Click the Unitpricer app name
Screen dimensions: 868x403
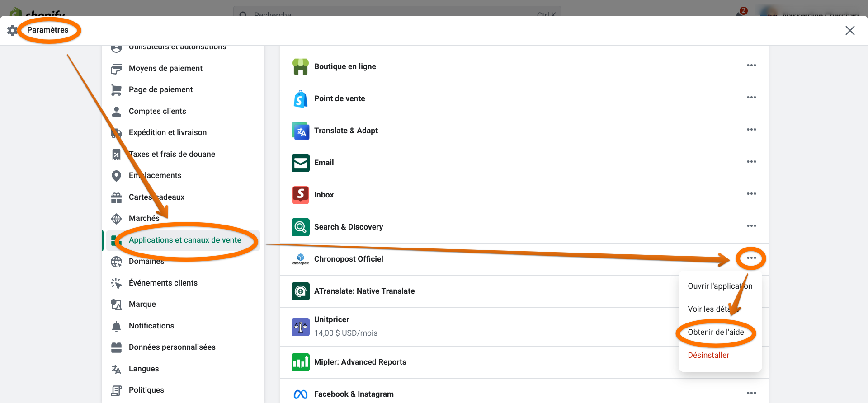(x=332, y=319)
